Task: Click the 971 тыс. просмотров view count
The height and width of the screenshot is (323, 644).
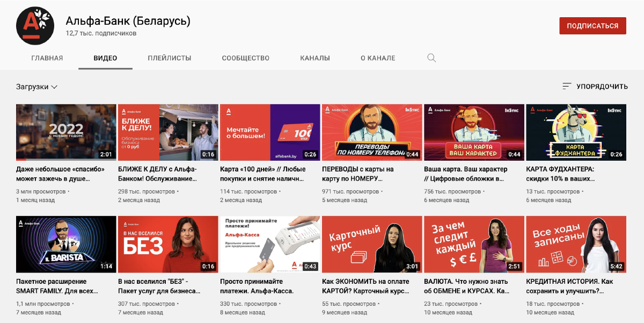Action: click(x=349, y=191)
